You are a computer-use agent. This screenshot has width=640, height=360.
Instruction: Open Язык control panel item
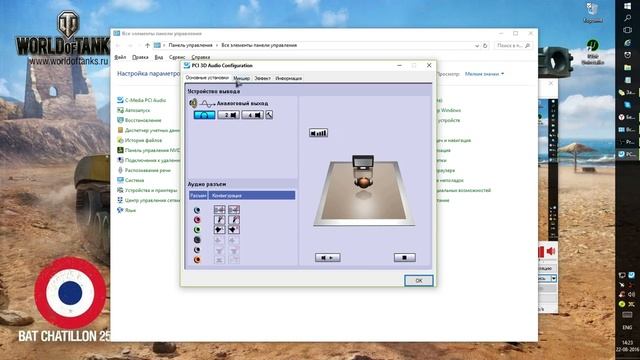tap(130, 210)
